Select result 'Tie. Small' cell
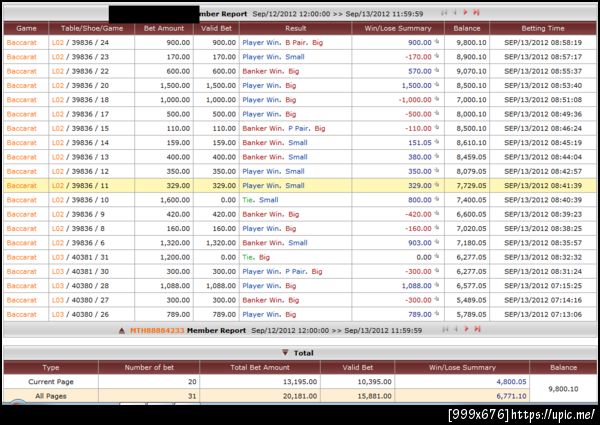Image resolution: width=600 pixels, height=425 pixels. pos(260,200)
